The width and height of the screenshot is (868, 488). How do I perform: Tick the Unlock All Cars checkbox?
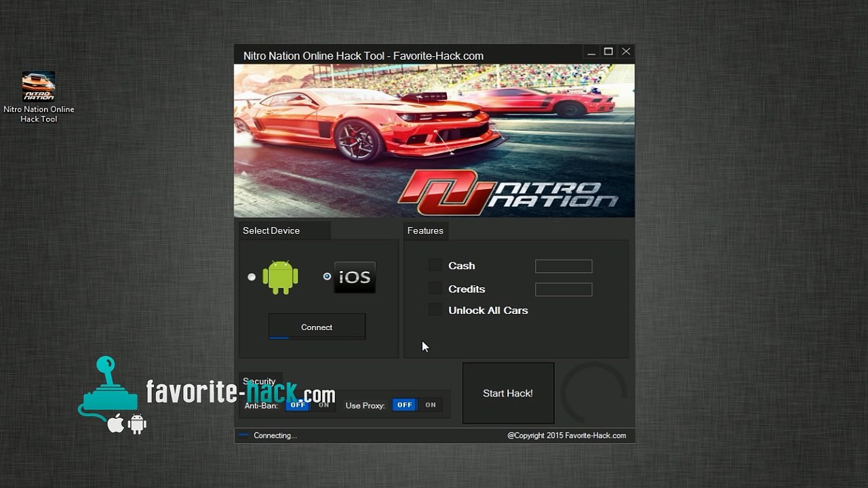point(435,310)
